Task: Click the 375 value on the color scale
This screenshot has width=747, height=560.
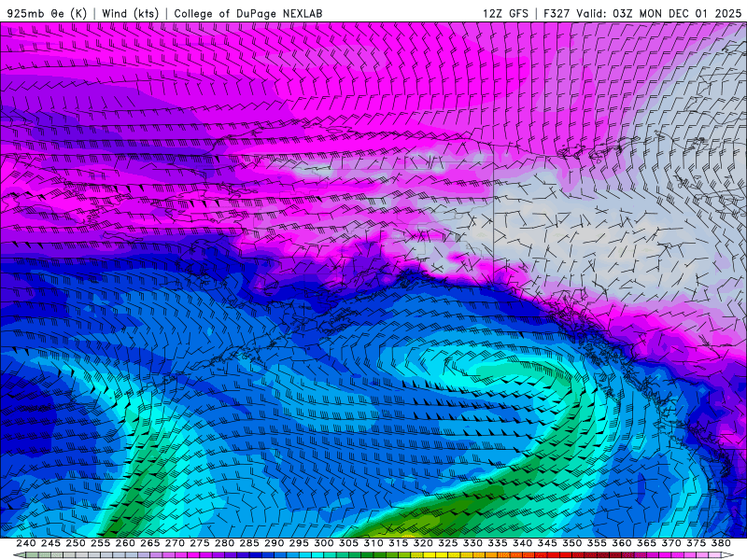Action: tap(696, 543)
